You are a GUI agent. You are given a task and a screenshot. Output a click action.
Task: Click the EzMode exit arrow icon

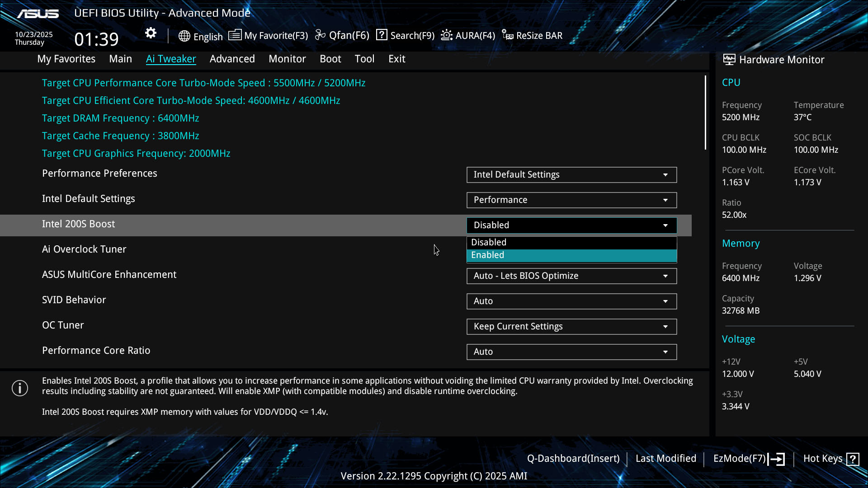(x=777, y=459)
